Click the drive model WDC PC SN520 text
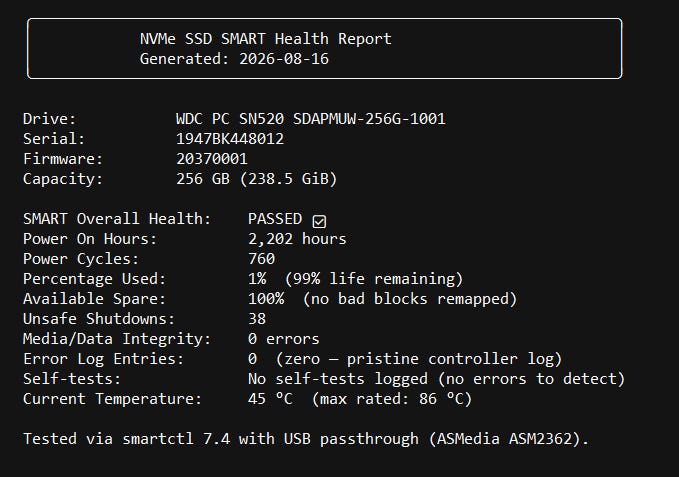Image resolution: width=679 pixels, height=477 pixels. (230, 119)
